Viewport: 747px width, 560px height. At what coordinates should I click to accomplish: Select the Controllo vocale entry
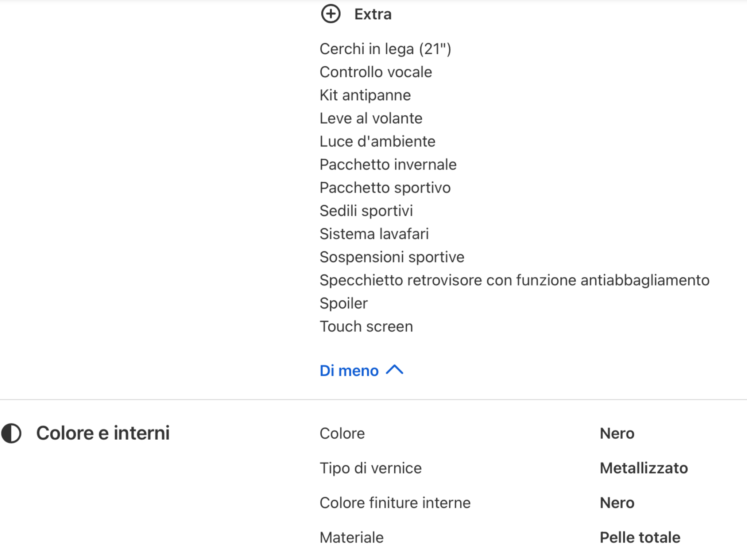376,72
